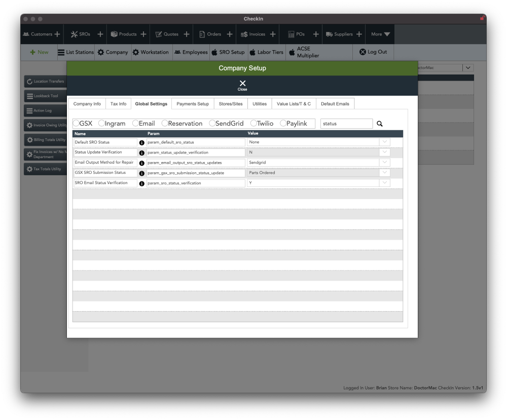Open the Workstation gear toolbar item
507x420 pixels.
point(151,52)
